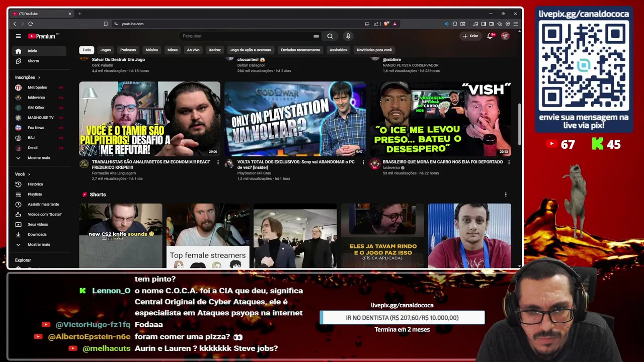Screen dimensions: 644x362
Task: Click the Criar button
Action: point(470,36)
